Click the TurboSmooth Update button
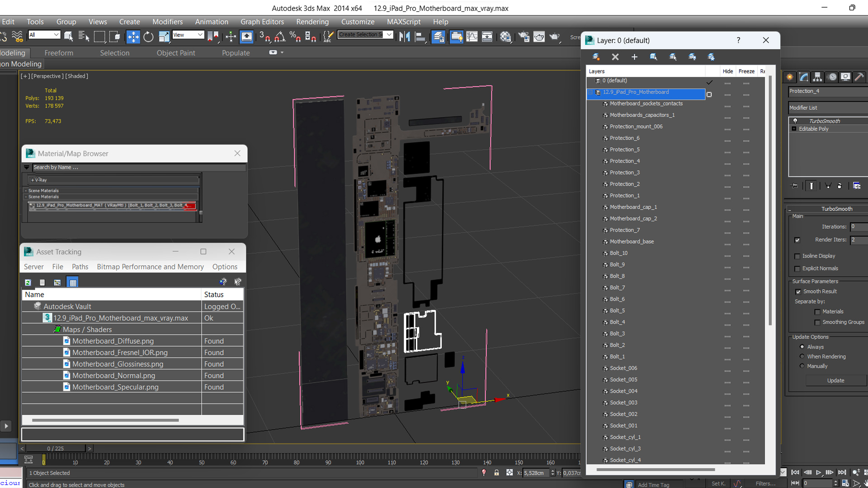The image size is (868, 488). pyautogui.click(x=835, y=380)
